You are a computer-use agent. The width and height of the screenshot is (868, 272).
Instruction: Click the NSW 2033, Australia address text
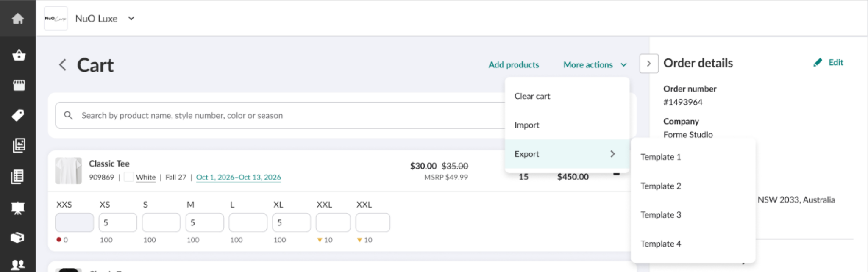pyautogui.click(x=796, y=200)
